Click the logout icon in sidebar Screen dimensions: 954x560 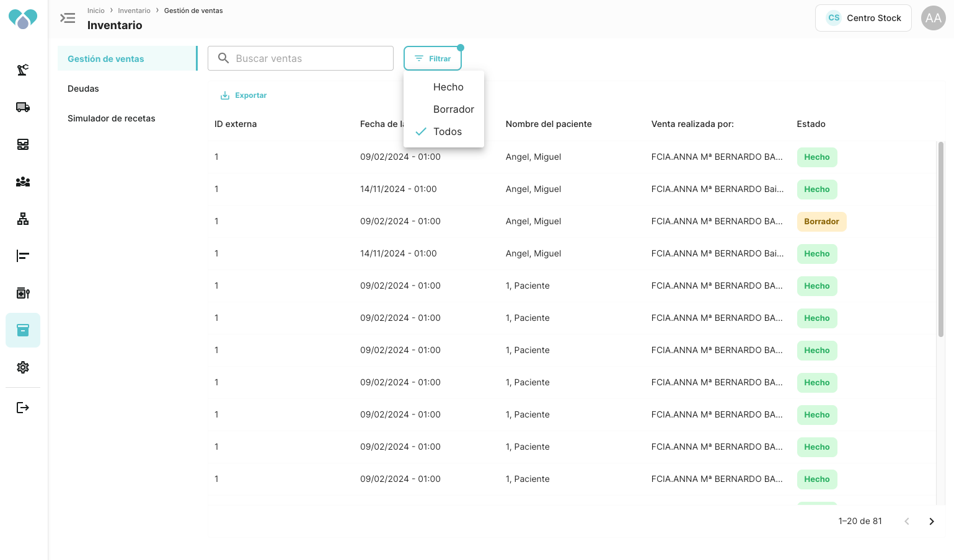point(23,408)
